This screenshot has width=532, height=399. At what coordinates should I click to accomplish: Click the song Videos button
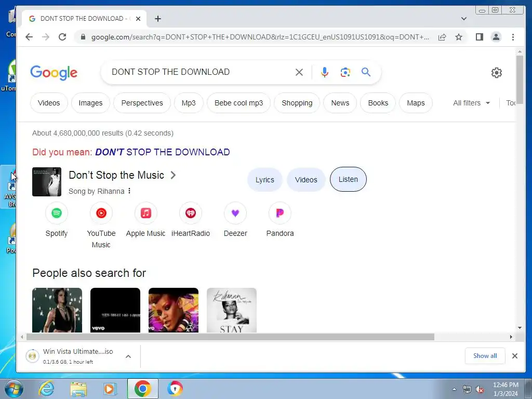[306, 179]
